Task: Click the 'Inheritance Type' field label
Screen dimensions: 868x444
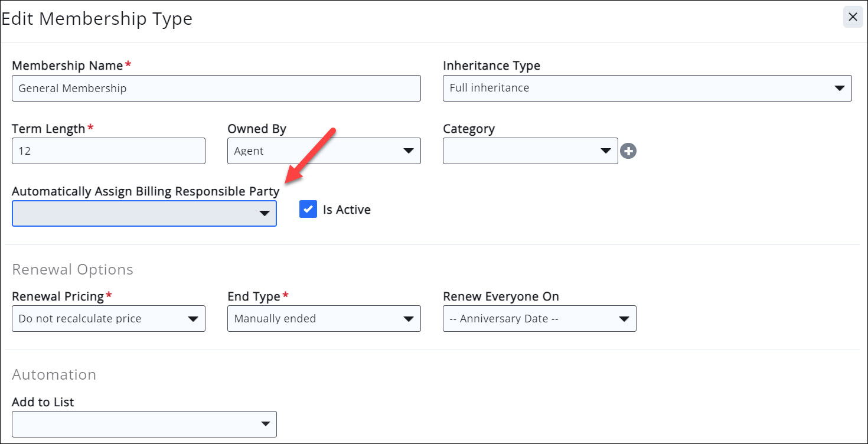Action: coord(491,66)
